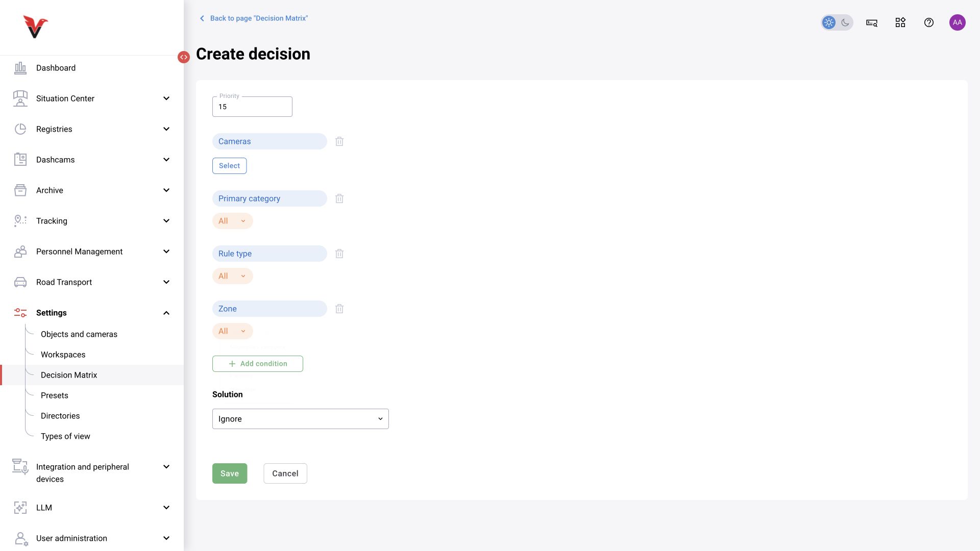Open the Directories settings page
980x551 pixels.
coord(60,416)
